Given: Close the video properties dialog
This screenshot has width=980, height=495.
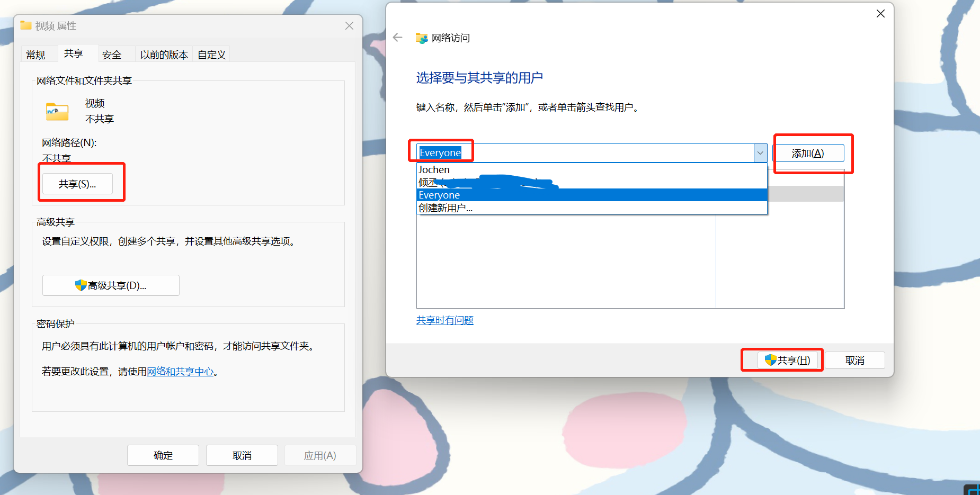Looking at the screenshot, I should pyautogui.click(x=349, y=26).
